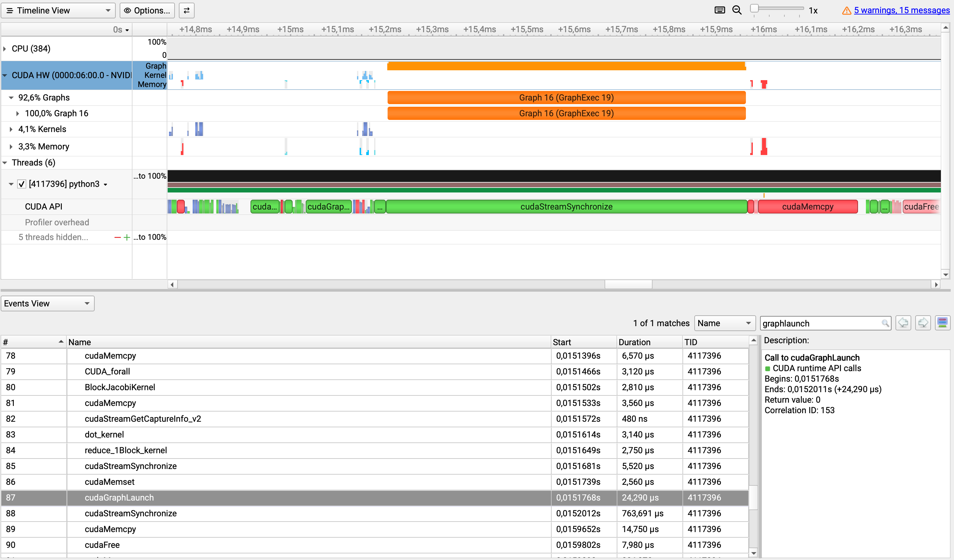Click the timeline horizontal scrollbar thumb
The image size is (954, 560).
point(628,284)
